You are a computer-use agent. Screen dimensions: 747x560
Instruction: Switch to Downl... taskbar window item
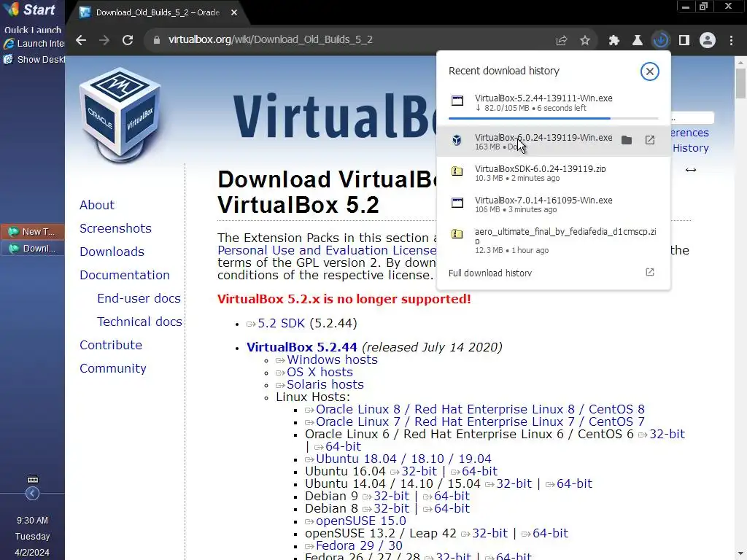click(32, 248)
